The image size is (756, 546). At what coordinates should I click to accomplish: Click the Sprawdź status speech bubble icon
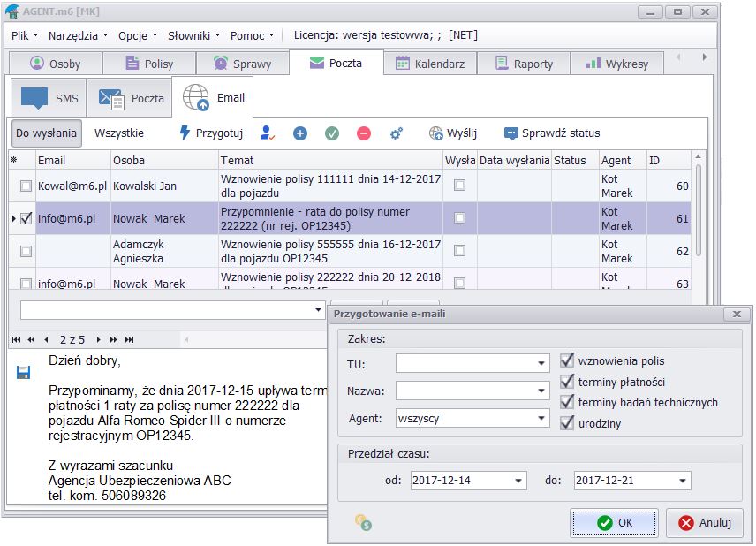pyautogui.click(x=510, y=133)
